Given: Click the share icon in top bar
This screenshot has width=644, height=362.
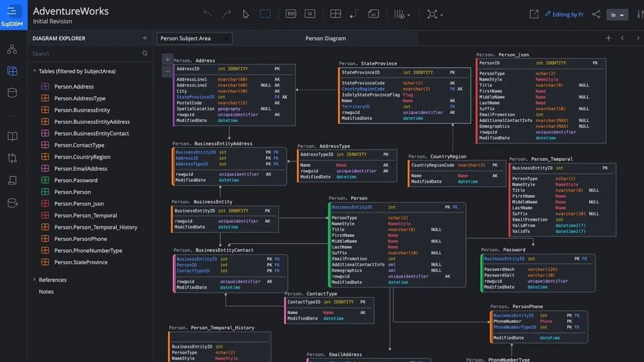Looking at the screenshot, I should 596,14.
